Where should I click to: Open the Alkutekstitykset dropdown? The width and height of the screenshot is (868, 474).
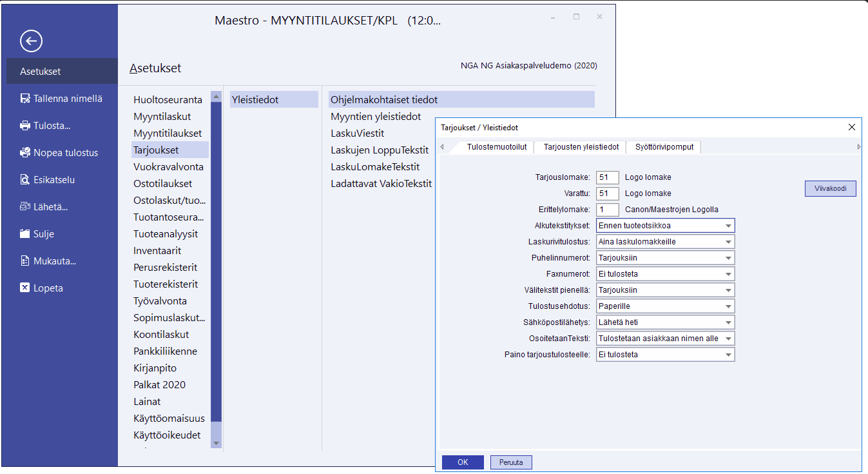point(728,226)
